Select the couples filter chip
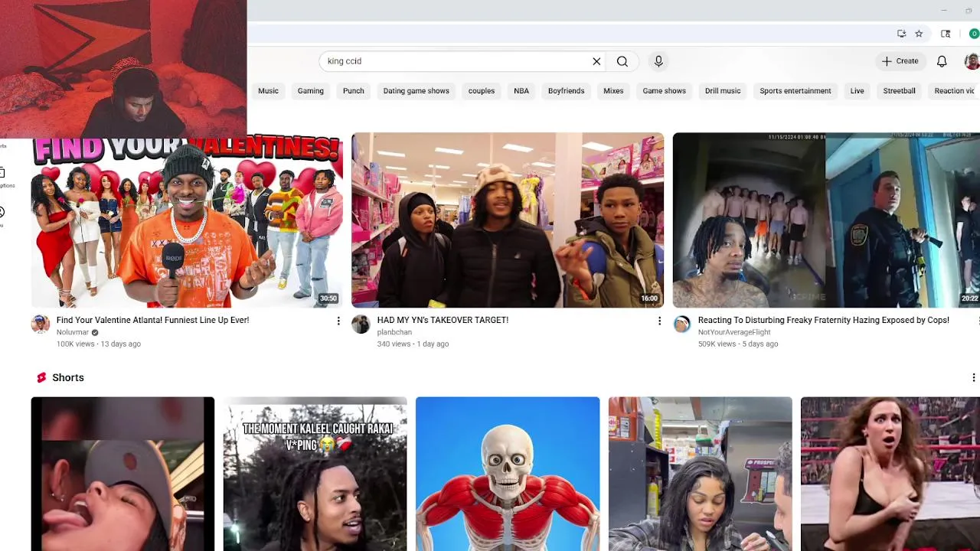The image size is (980, 551). (x=482, y=91)
